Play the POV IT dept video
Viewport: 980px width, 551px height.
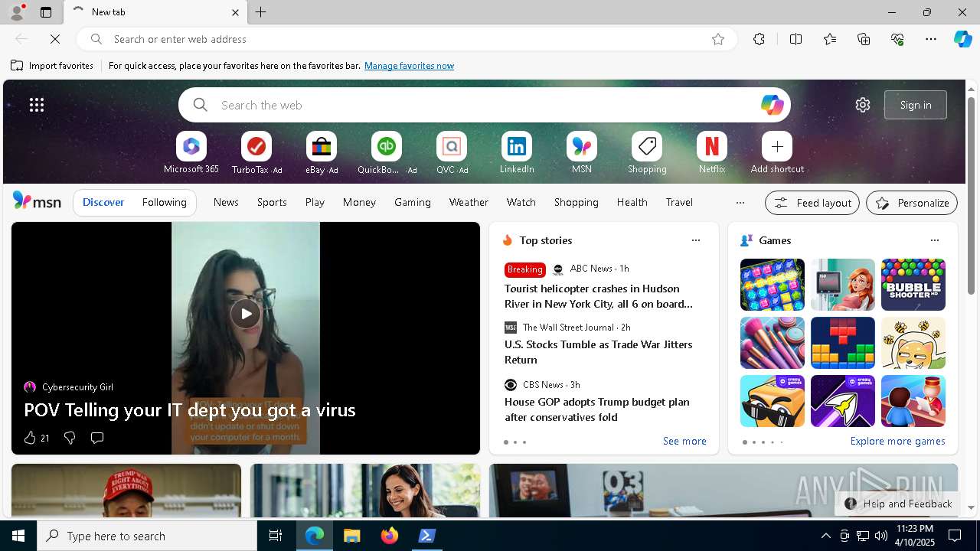246,314
